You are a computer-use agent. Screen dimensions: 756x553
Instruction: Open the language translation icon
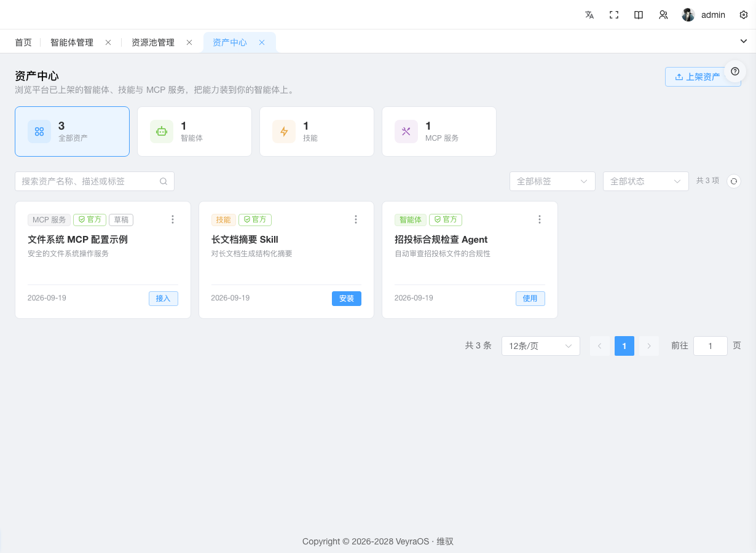pyautogui.click(x=589, y=15)
